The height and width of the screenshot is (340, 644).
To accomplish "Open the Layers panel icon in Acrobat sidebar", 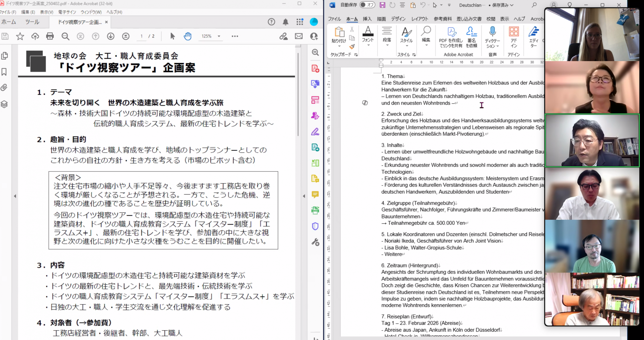I will (x=4, y=104).
